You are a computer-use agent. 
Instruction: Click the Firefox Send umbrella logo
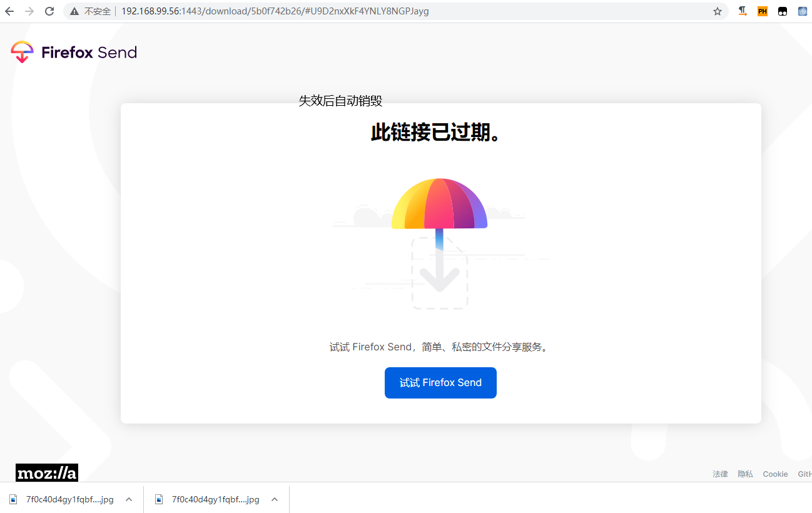21,52
